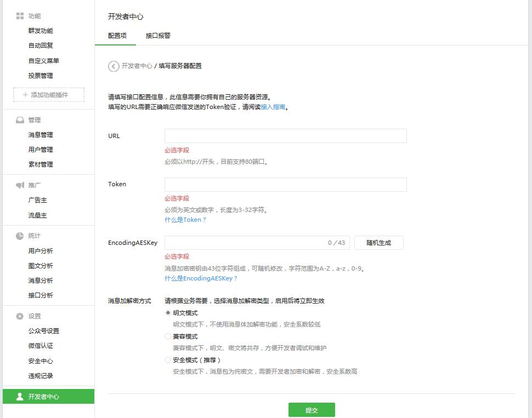Screen dimensions: 532x418
Task: Open 素材管理 in the sidebar
Action: [41, 164]
